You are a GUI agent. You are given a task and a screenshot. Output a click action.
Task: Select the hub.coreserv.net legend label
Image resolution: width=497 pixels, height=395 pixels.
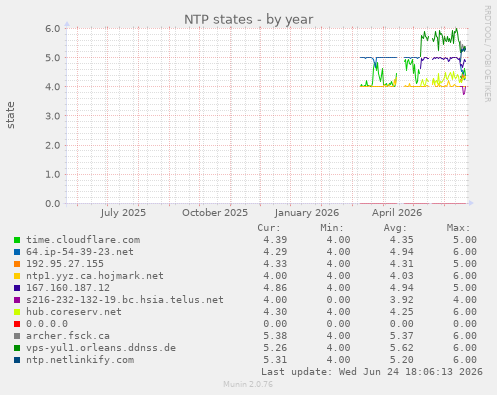[74, 312]
